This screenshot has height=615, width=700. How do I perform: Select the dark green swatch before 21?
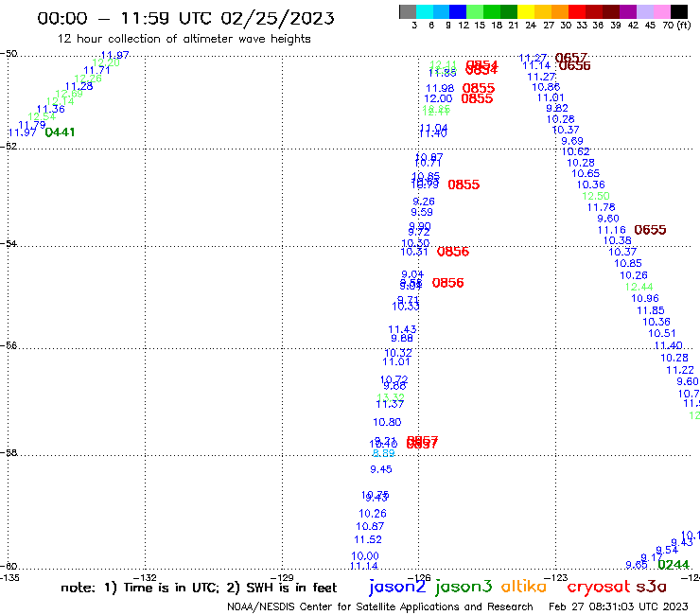pos(509,11)
